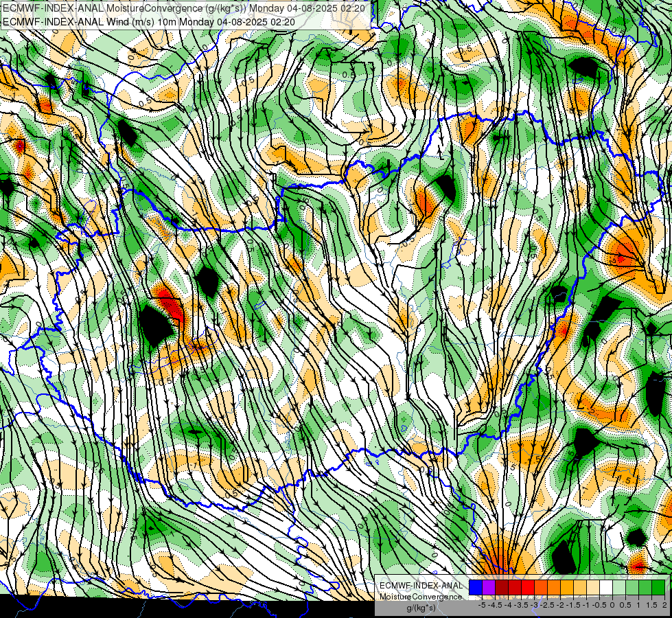Screen dimensions: 672x618
Task: Click the orange legend swatch between -2.5 and -2
Action: [x=554, y=588]
